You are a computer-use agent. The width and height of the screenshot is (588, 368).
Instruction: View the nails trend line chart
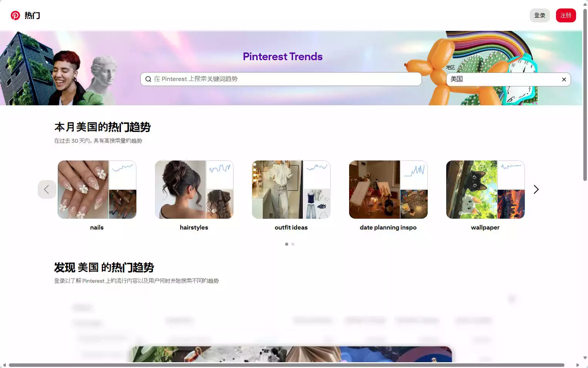pyautogui.click(x=123, y=175)
